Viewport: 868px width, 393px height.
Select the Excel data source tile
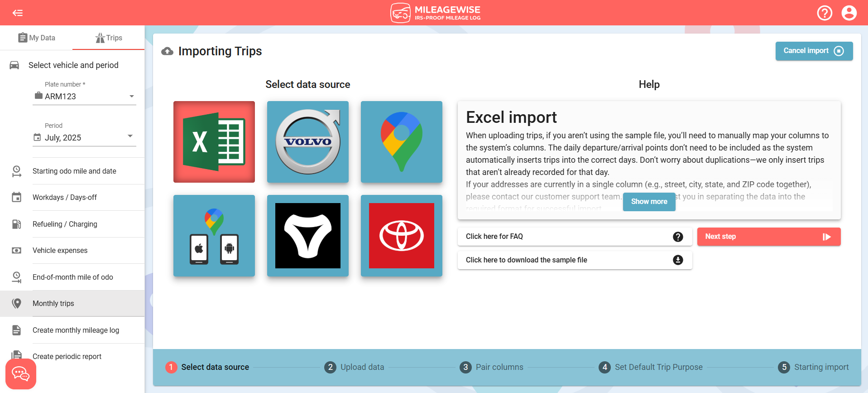click(x=214, y=142)
